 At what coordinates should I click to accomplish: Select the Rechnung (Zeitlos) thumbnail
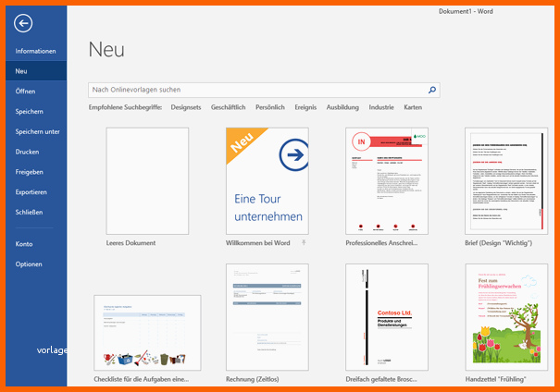coord(268,317)
